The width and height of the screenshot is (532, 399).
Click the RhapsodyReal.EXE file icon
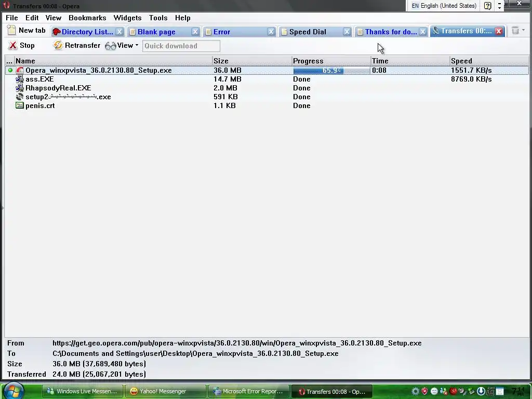point(20,88)
